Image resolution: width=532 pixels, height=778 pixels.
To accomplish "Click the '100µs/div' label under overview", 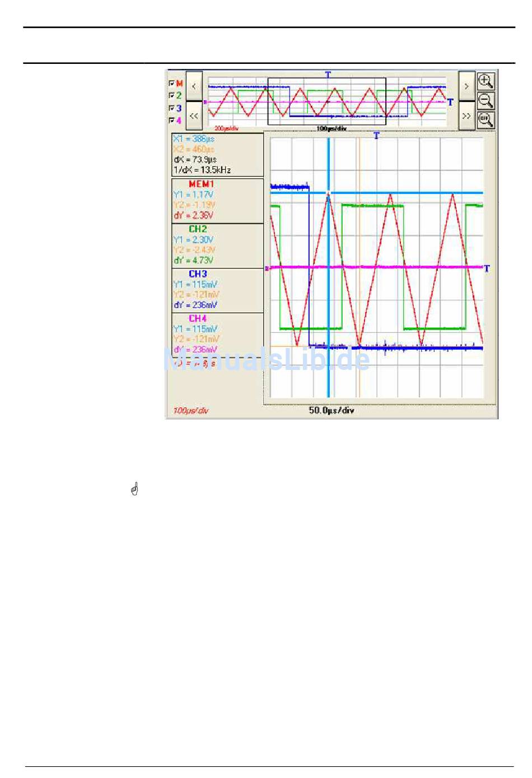I will [x=331, y=128].
